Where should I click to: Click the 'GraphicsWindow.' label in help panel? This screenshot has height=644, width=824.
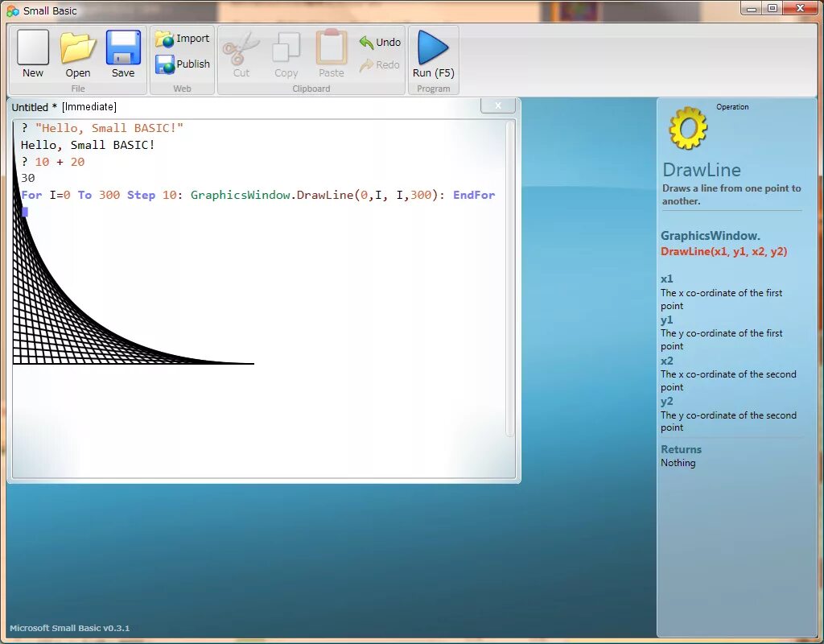[711, 236]
